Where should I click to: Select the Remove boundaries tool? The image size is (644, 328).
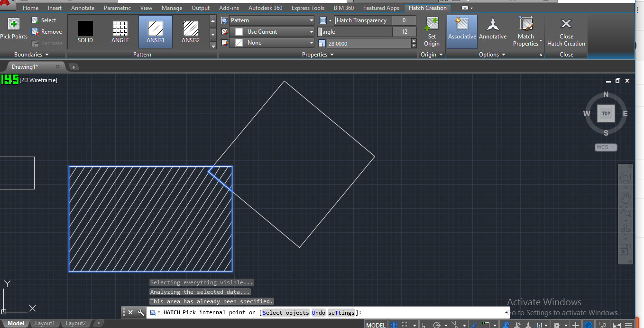pos(47,32)
